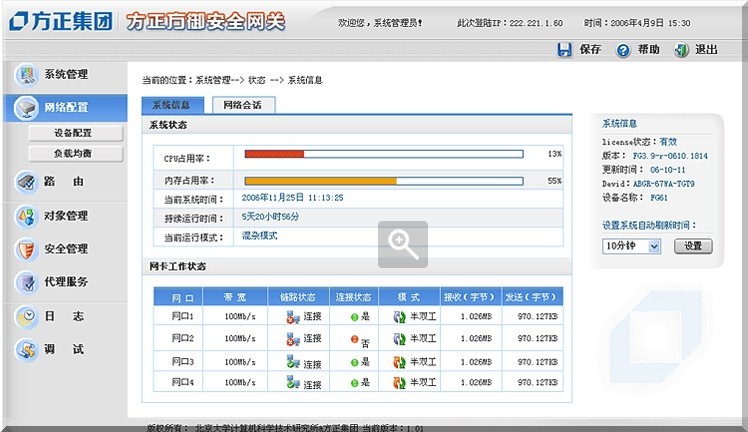
Task: Switch to the 系统信息 tab
Action: pos(172,105)
